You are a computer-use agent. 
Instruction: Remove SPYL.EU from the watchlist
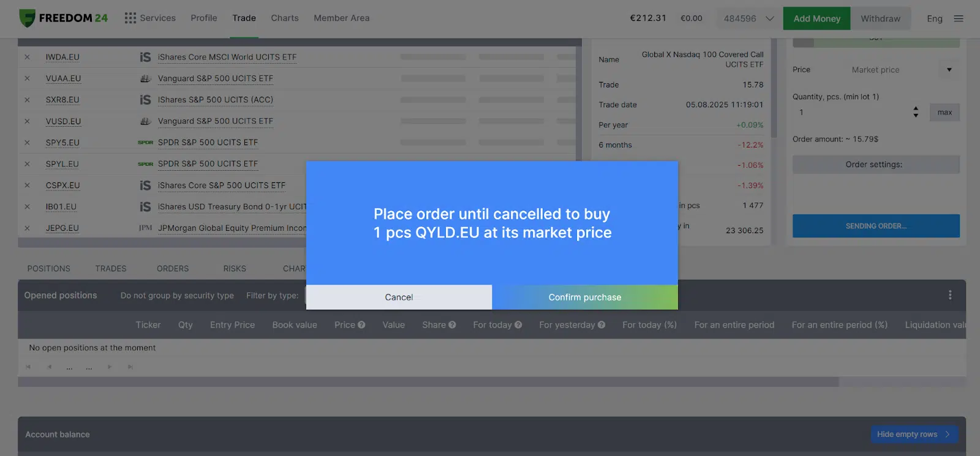pyautogui.click(x=27, y=164)
